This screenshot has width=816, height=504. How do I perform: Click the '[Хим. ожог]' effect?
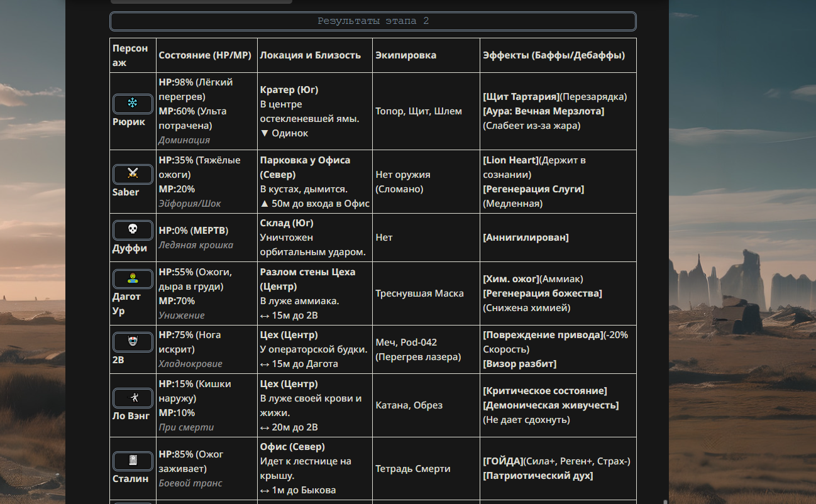(x=511, y=279)
